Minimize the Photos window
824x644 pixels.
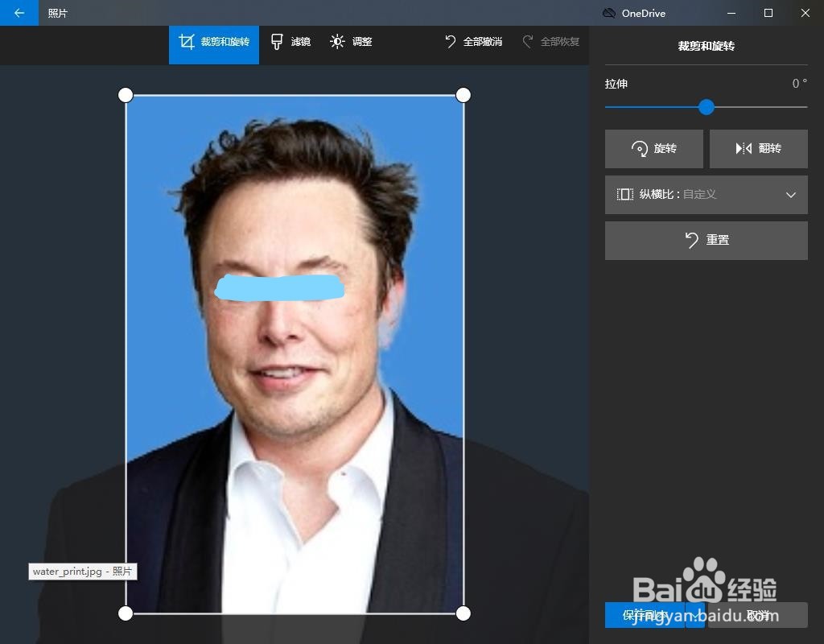[x=731, y=13]
